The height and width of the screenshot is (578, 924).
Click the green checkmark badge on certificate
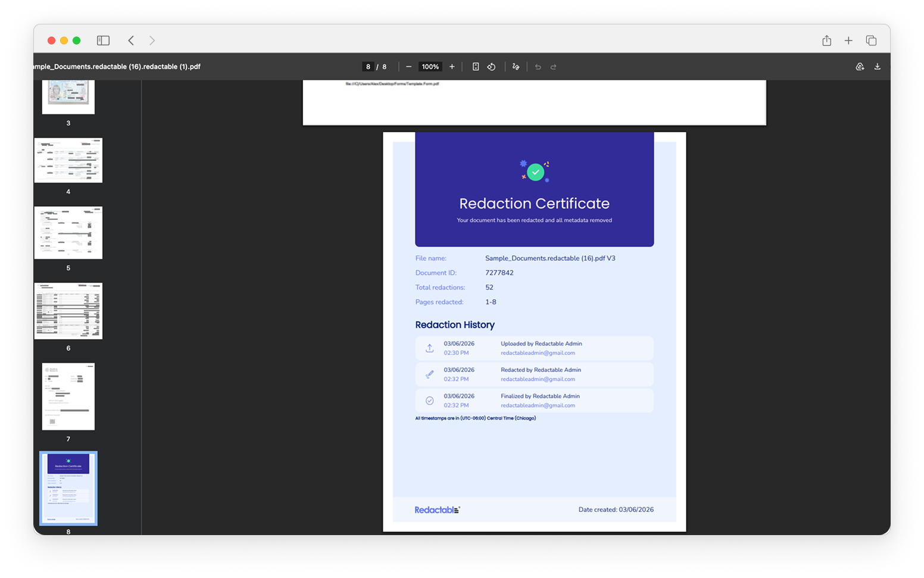coord(535,172)
